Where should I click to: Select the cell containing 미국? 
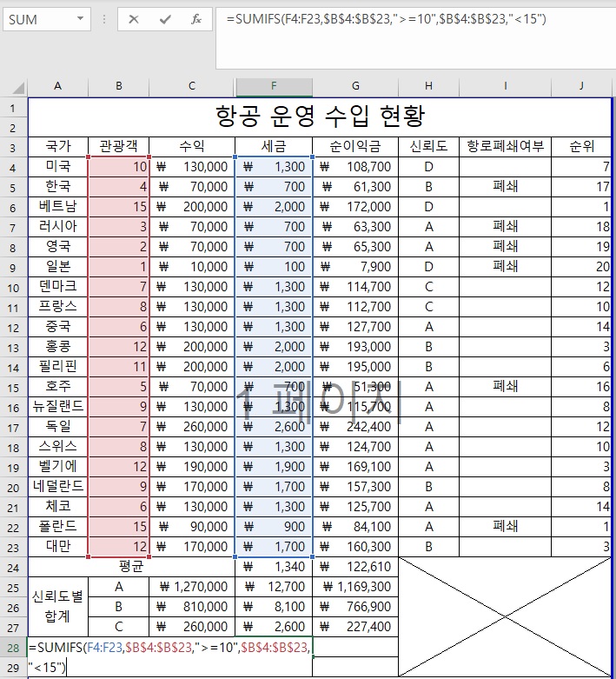(x=58, y=167)
